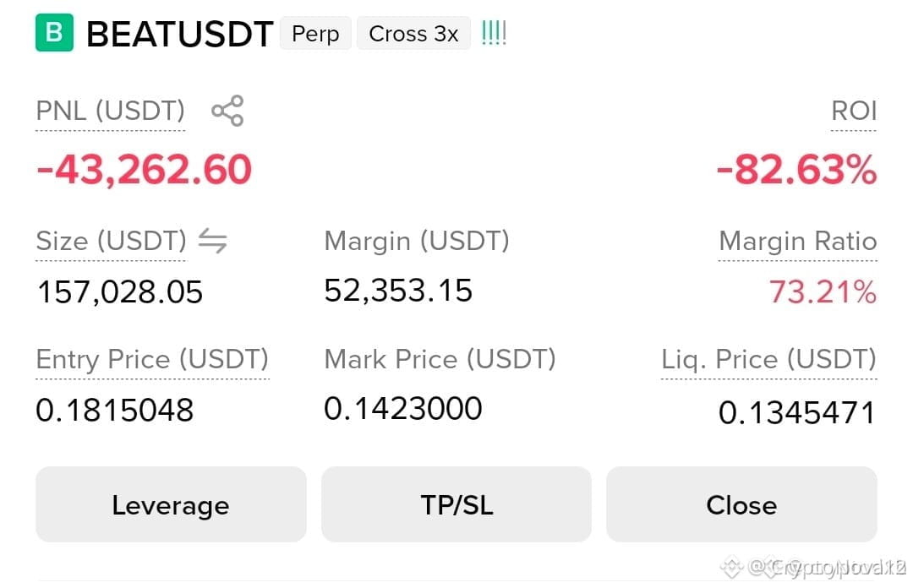
Task: Share PNL using the share icon
Action: [x=227, y=111]
